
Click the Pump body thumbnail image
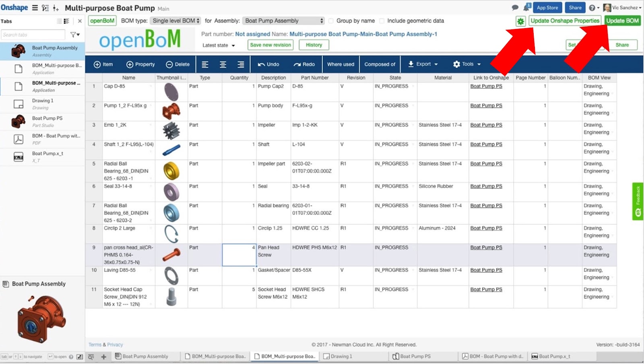point(171,111)
